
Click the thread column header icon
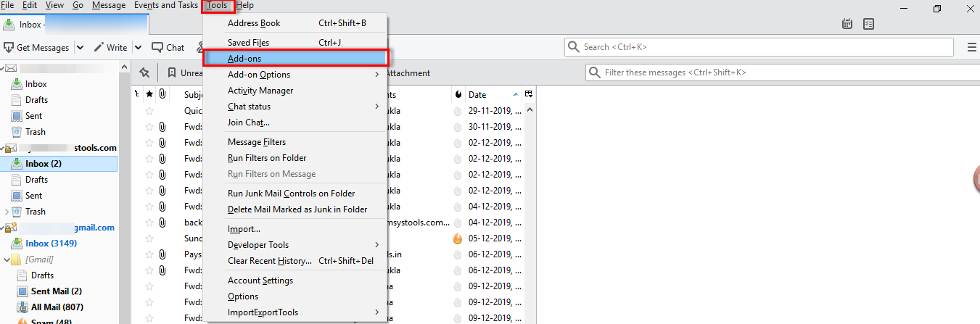pos(137,94)
